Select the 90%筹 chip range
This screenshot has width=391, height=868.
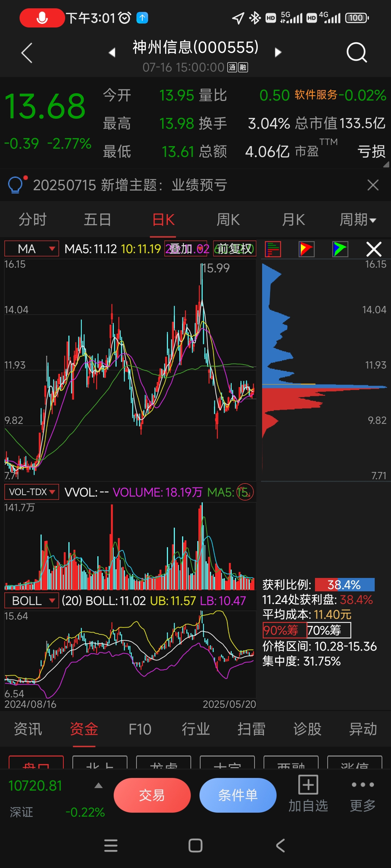point(285,630)
